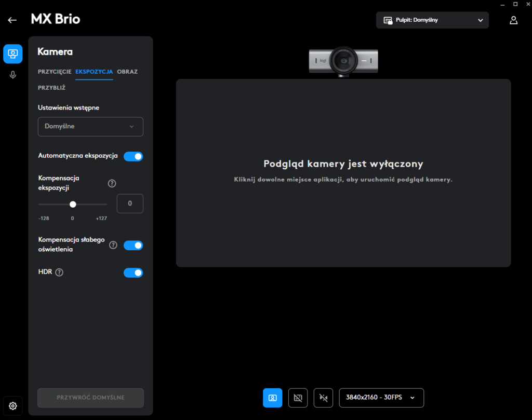The width and height of the screenshot is (532, 420).
Task: Click 'Podgląd kamery jest wyłączony' message
Action: [x=343, y=164]
